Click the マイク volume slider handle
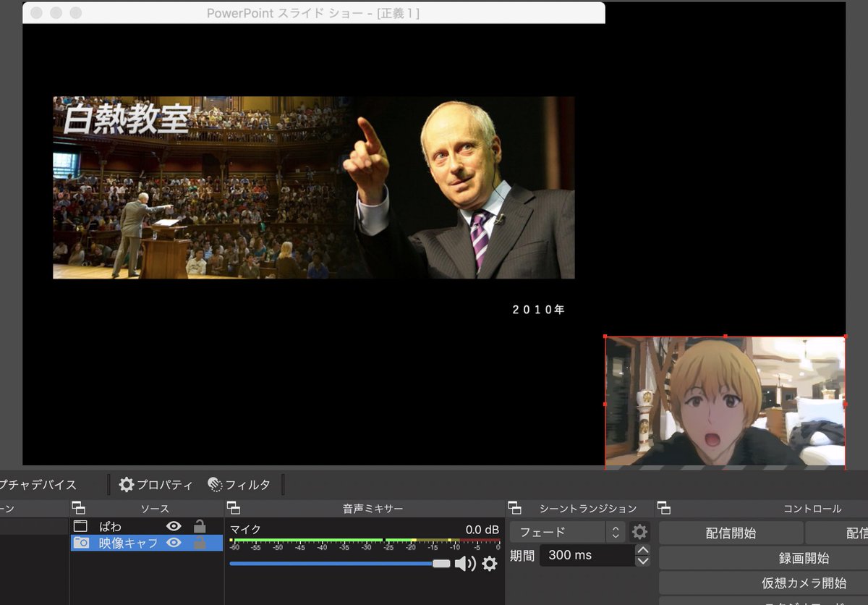Viewport: 868px width, 605px height. tap(441, 564)
